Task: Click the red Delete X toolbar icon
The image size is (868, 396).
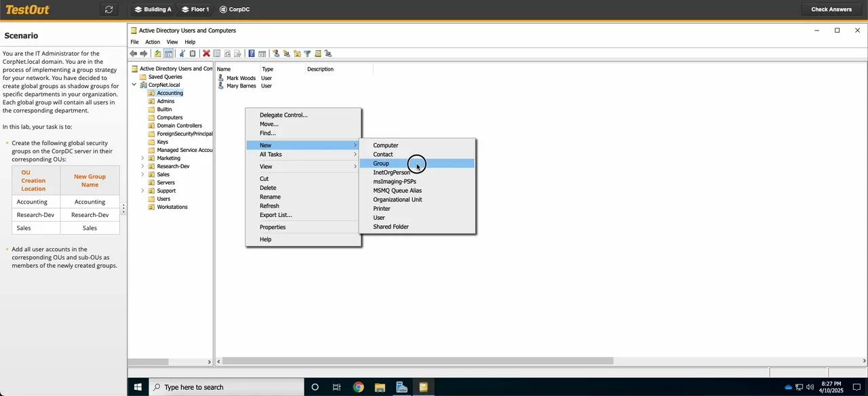Action: [206, 54]
